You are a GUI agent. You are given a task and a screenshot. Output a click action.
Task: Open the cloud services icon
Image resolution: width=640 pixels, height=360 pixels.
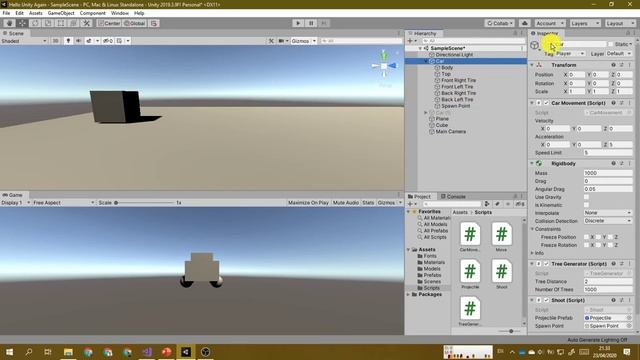point(525,23)
